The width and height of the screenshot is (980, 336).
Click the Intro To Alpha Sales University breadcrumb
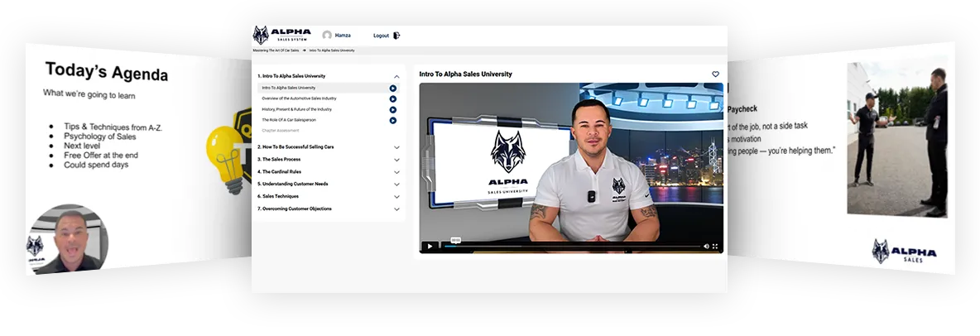coord(331,50)
